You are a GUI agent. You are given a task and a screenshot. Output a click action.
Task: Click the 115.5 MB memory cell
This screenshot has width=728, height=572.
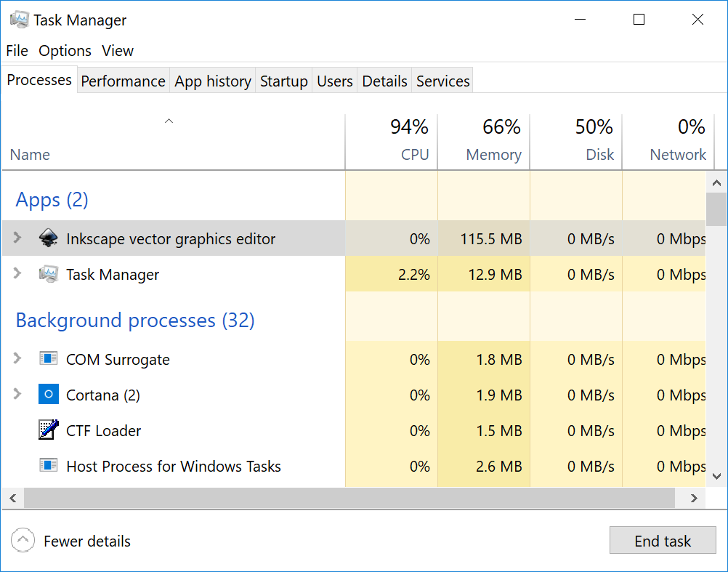tap(483, 238)
